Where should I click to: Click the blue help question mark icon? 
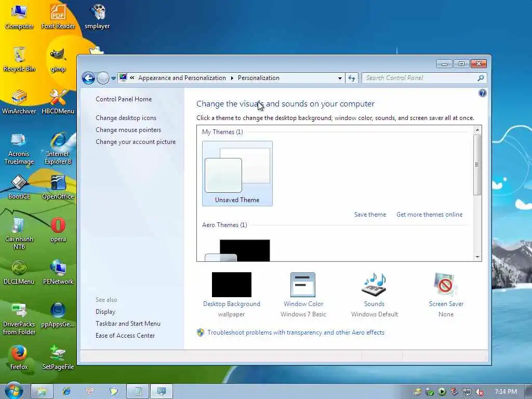pos(482,93)
